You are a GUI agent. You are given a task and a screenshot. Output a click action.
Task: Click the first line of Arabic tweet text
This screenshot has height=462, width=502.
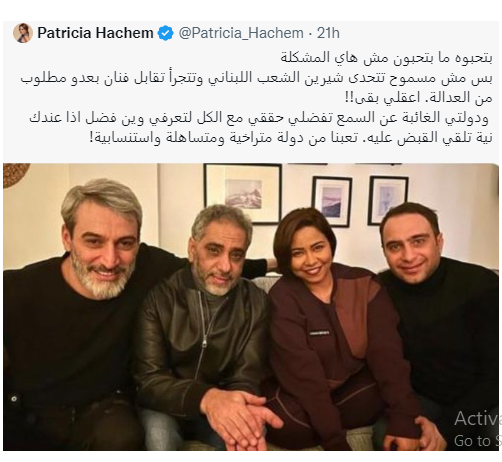[x=386, y=58]
